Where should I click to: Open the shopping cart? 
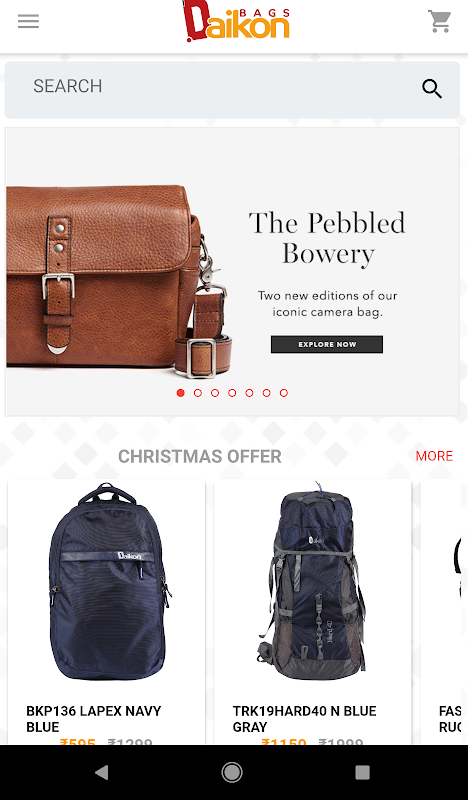pyautogui.click(x=439, y=21)
